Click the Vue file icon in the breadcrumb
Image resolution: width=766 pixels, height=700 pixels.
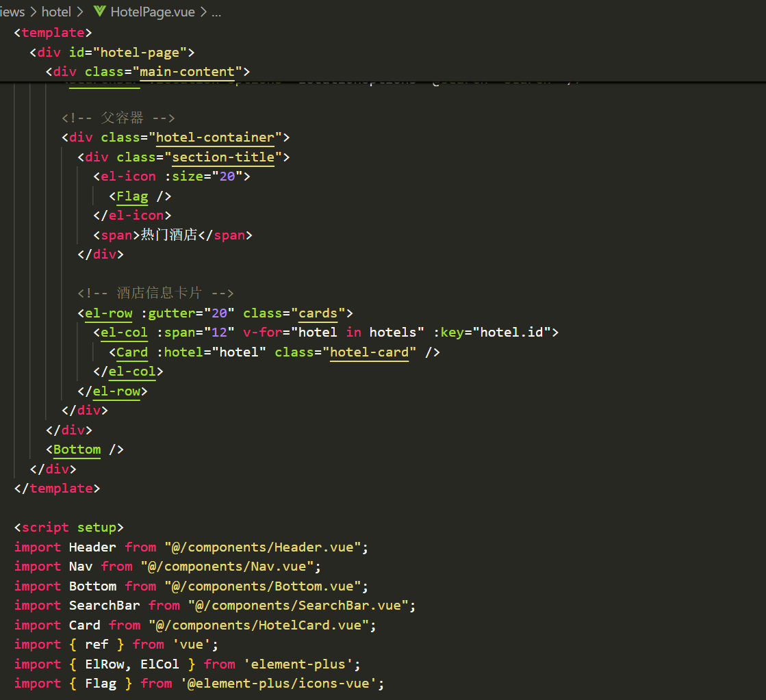[100, 11]
